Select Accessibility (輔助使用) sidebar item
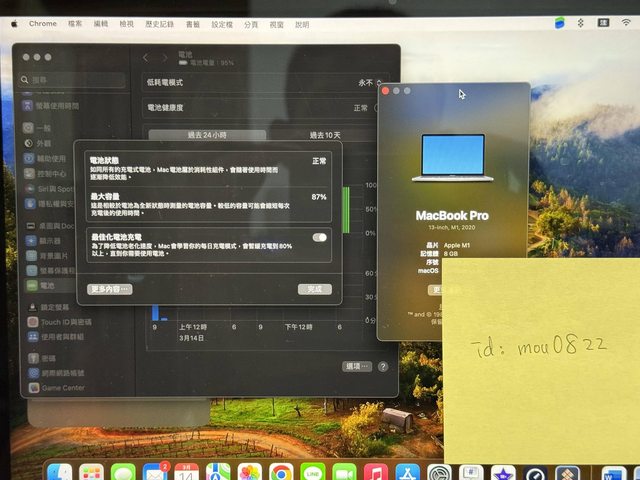Viewport: 640px width, 480px height. (45, 158)
